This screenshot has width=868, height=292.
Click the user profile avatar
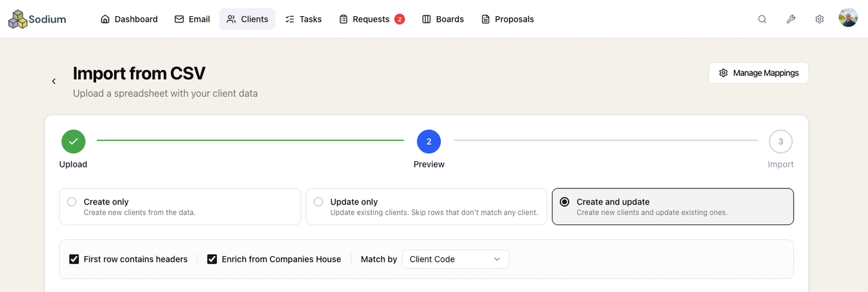tap(848, 18)
